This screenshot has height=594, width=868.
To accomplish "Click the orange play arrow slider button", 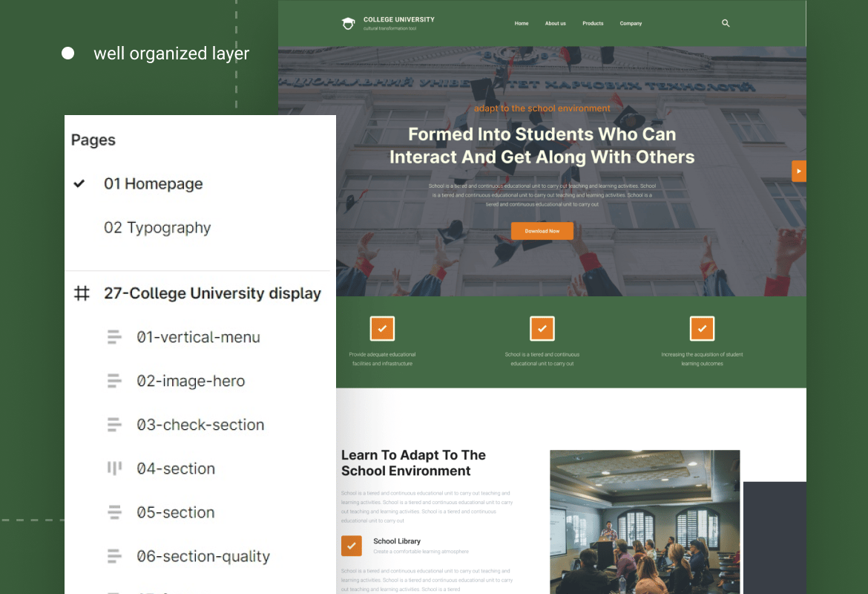I will click(x=799, y=172).
